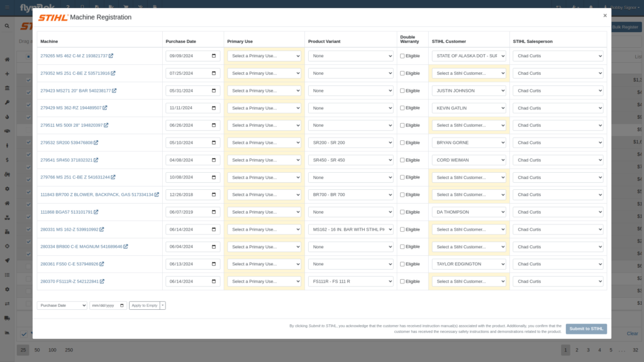Open STIHL Customer dropdown showing STATE OF ALASKA DOT
The image size is (644, 362).
pos(469,56)
